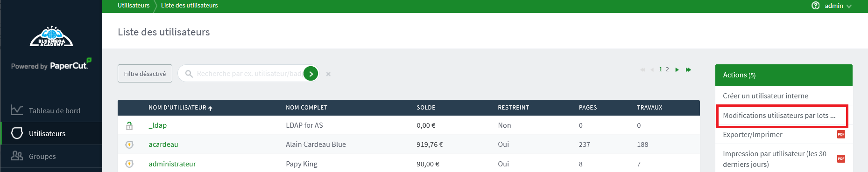
Task: Go to next page arrow
Action: [677, 69]
